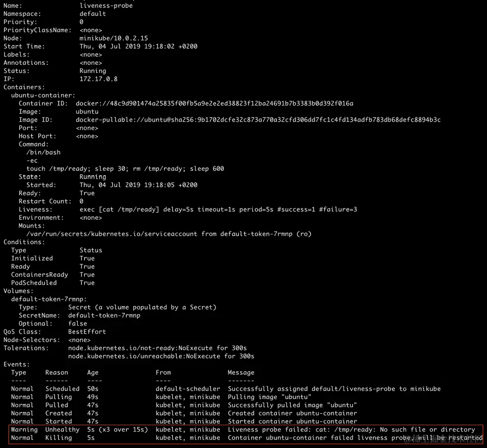Click the 'PodScheduled' condition row
487x448 pixels.
(x=53, y=283)
